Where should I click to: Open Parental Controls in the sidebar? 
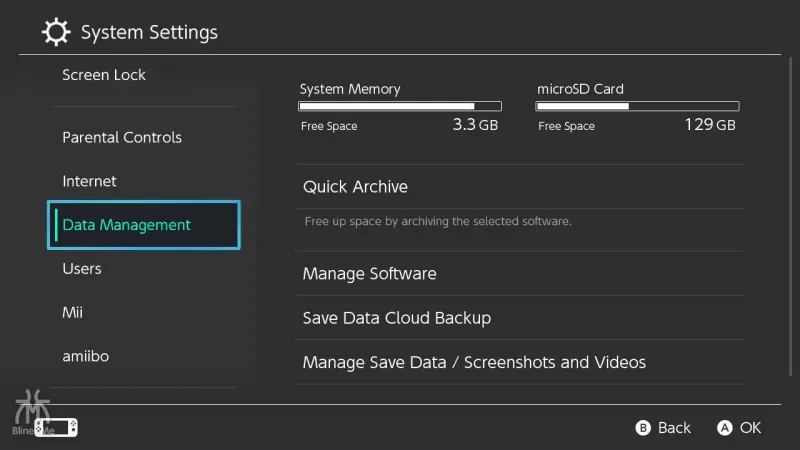click(144, 137)
